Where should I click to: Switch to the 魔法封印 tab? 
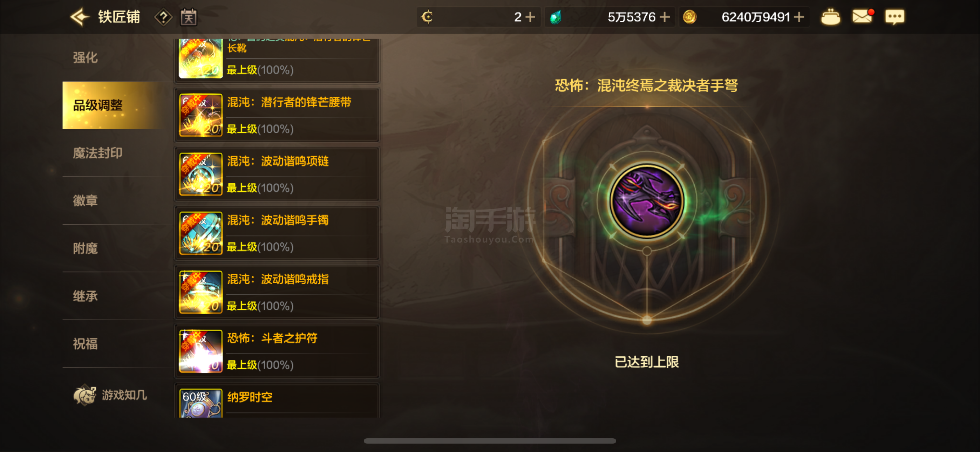click(x=98, y=153)
